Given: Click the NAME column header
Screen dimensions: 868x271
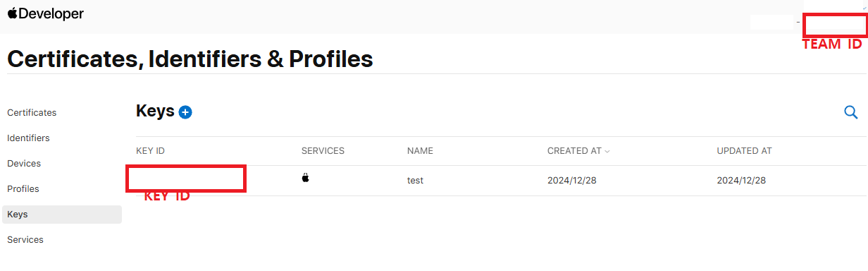Looking at the screenshot, I should (420, 151).
